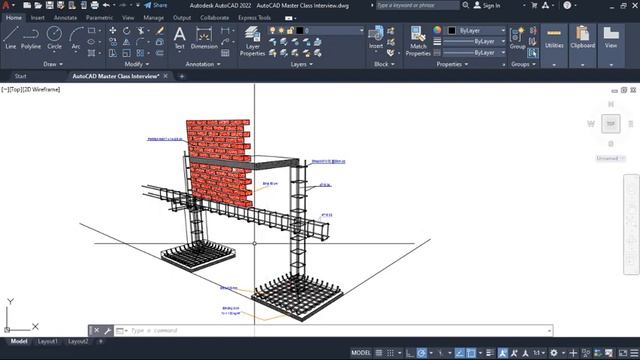This screenshot has height=360, width=640.
Task: Activate the Circle tool
Action: point(54,38)
